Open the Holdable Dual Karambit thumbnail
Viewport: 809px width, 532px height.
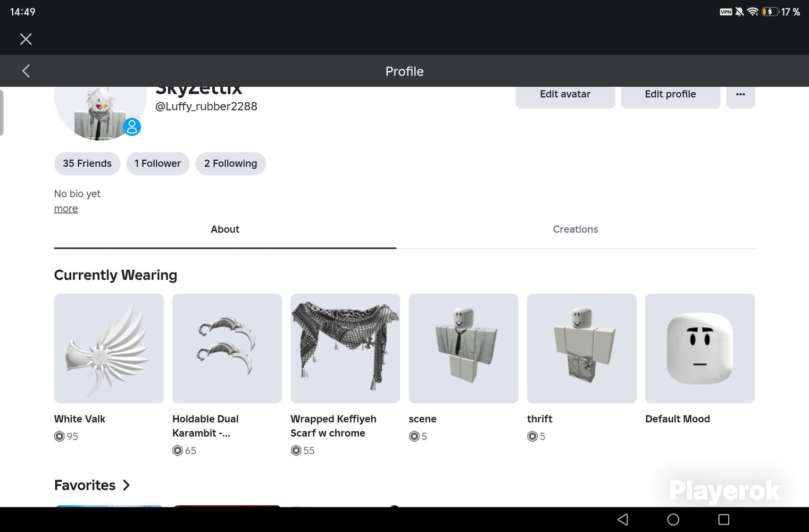227,348
